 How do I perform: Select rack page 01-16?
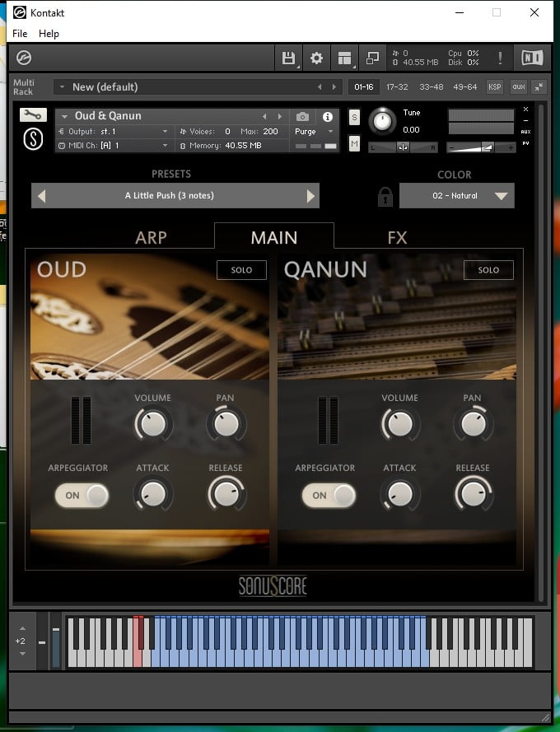pyautogui.click(x=364, y=86)
